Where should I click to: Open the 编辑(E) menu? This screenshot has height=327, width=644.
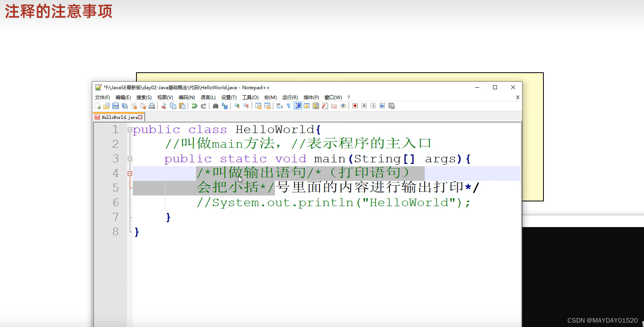pos(123,98)
